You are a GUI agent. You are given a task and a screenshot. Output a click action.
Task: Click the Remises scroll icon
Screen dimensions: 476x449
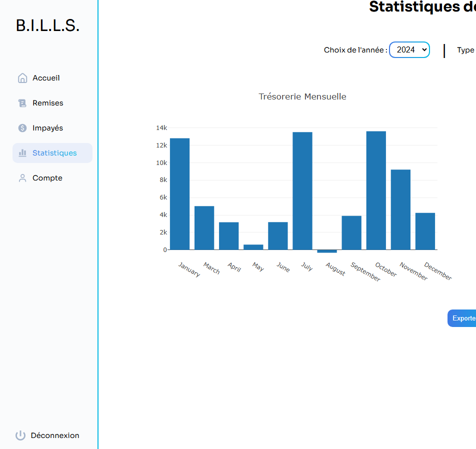pos(22,103)
